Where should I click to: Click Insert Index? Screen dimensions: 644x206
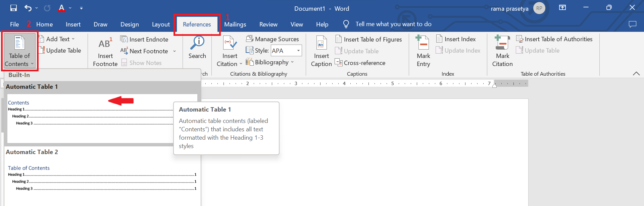[x=456, y=39]
